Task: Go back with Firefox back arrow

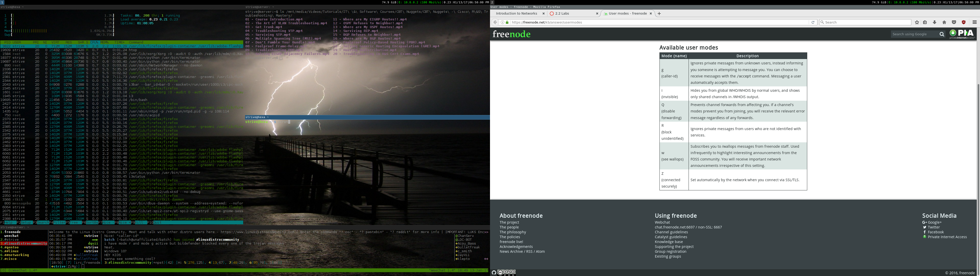Action: (495, 22)
